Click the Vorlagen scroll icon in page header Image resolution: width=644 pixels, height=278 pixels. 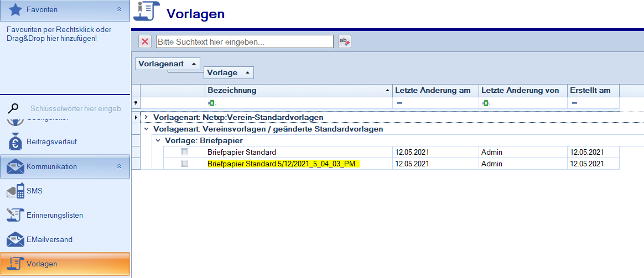click(x=147, y=12)
